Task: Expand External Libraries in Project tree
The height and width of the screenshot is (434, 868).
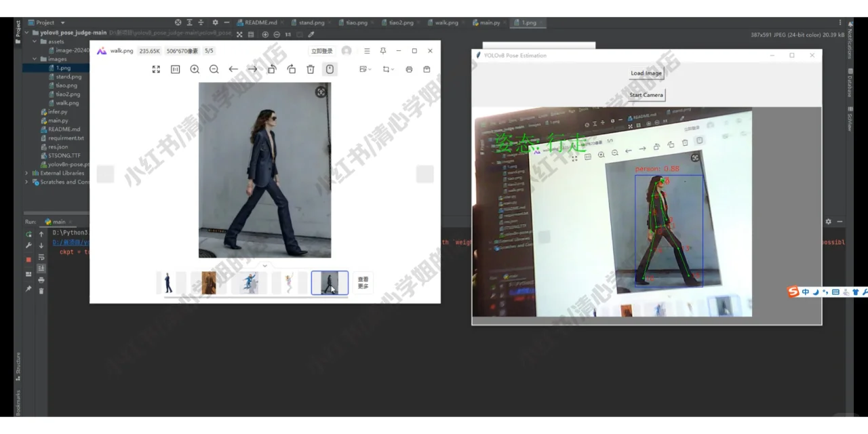Action: 27,173
